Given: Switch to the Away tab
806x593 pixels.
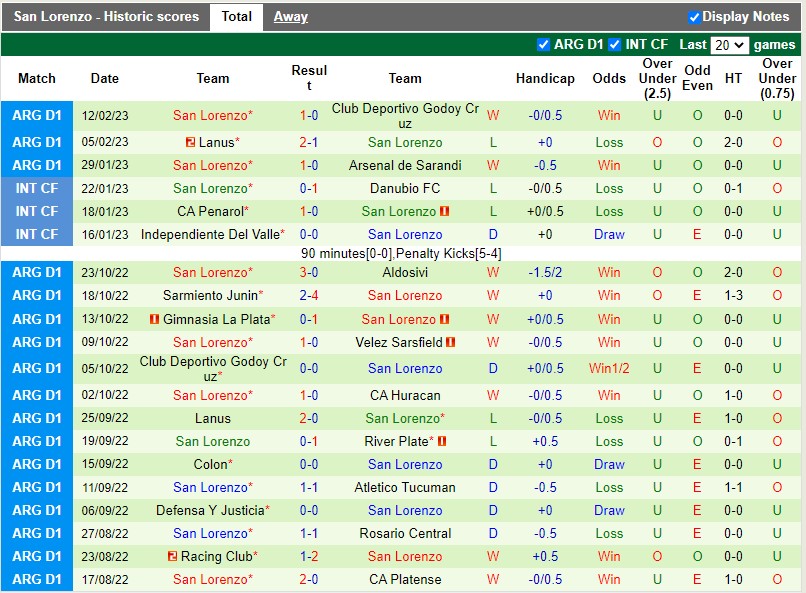Looking at the screenshot, I should click(290, 17).
